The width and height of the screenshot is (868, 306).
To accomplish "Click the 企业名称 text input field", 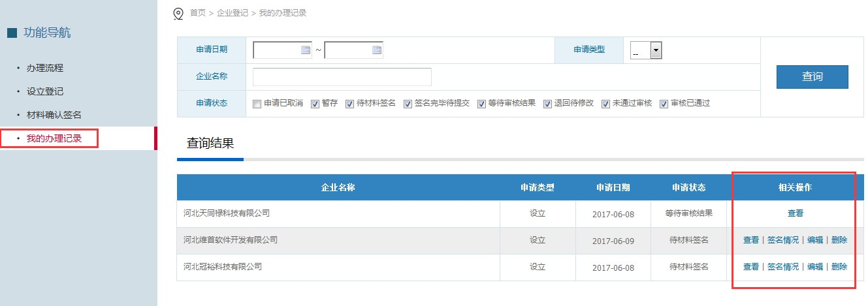I will click(x=342, y=76).
